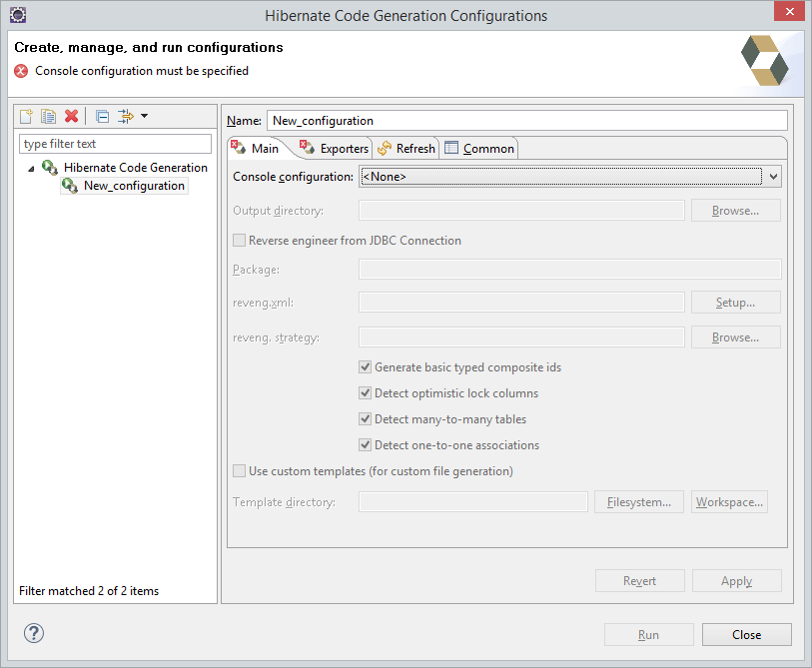
Task: Toggle Detect one-to-one associations
Action: point(366,444)
